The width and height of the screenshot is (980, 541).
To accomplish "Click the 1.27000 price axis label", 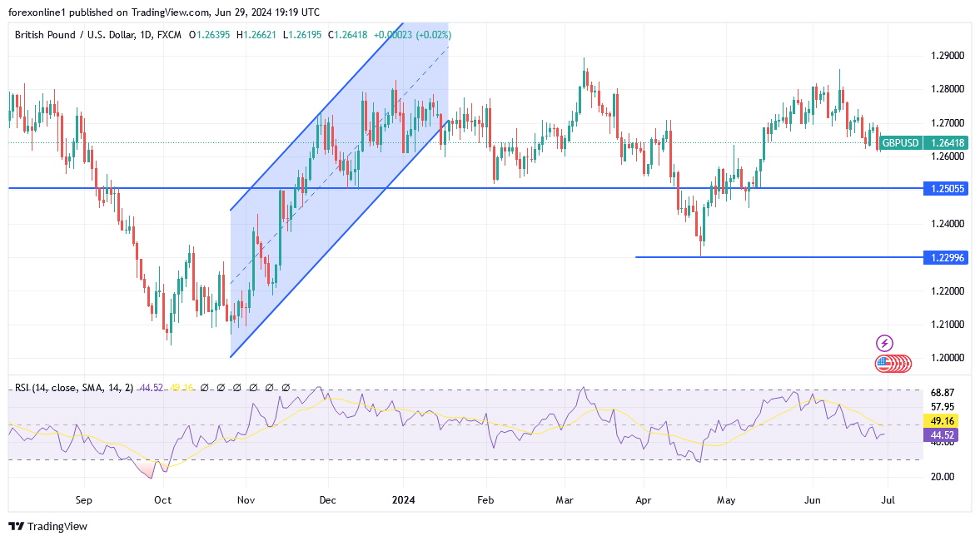I will click(948, 123).
